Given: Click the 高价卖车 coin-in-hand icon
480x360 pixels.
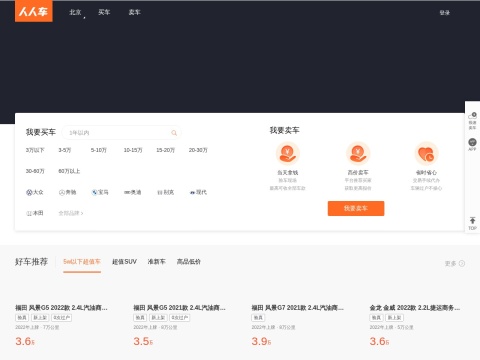Looking at the screenshot, I should click(x=358, y=154).
